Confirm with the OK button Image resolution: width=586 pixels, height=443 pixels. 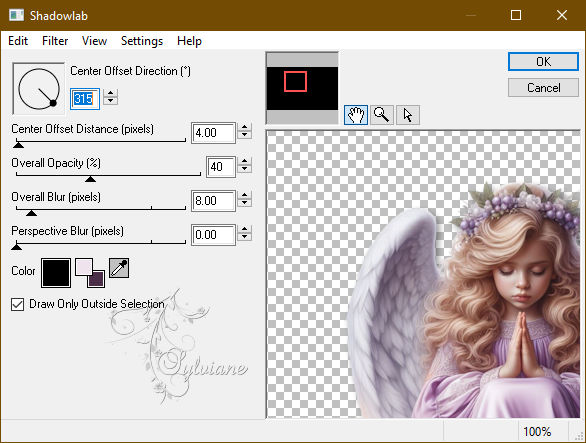point(543,62)
